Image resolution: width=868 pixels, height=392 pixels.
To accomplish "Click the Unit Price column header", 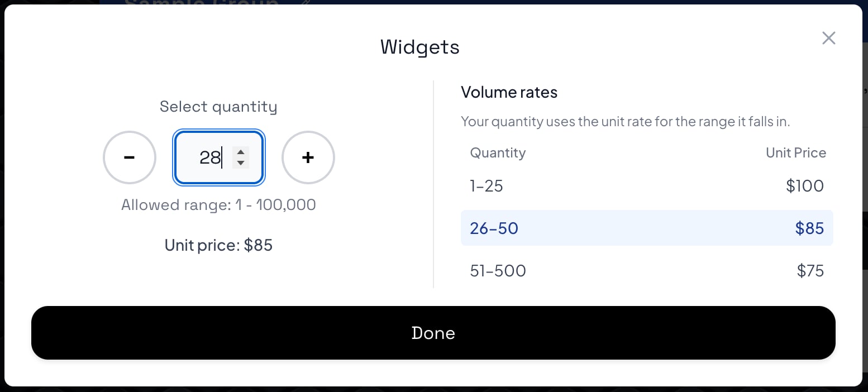I will tap(796, 152).
